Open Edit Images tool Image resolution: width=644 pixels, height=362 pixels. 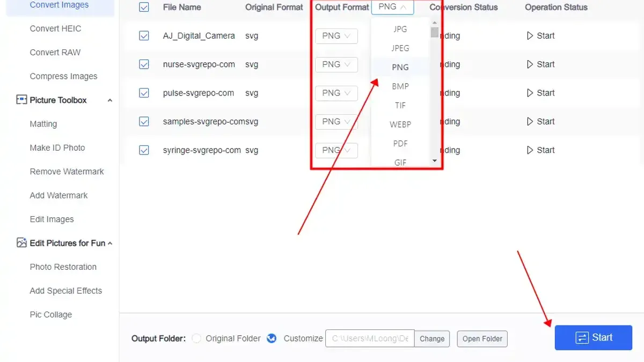[x=52, y=219]
